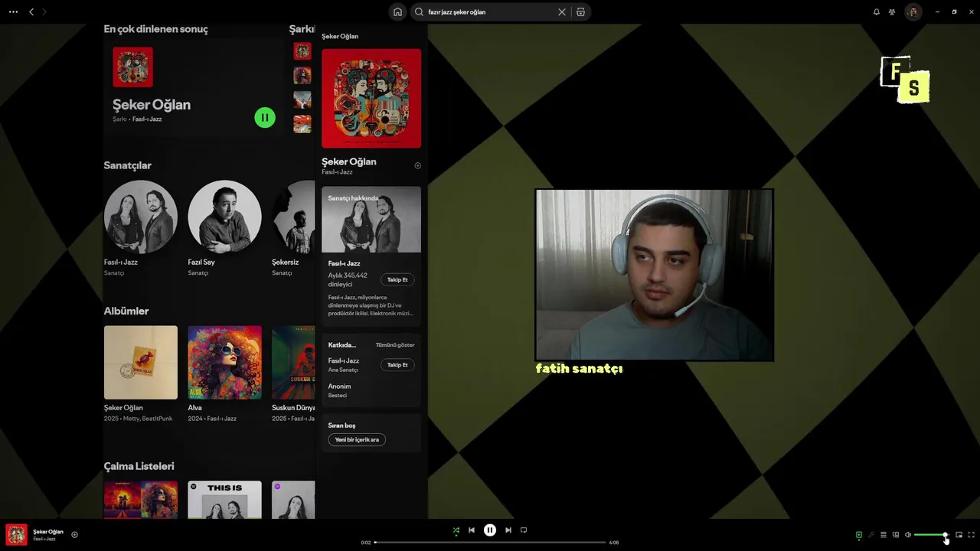Open first playlist cover under Çalma Listeleri
The height and width of the screenshot is (551, 980).
click(141, 500)
